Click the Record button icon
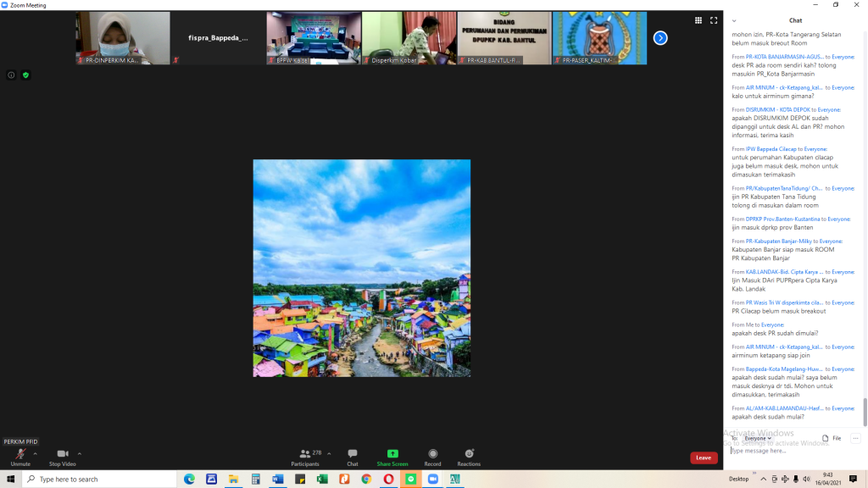This screenshot has width=868, height=488. click(x=433, y=455)
